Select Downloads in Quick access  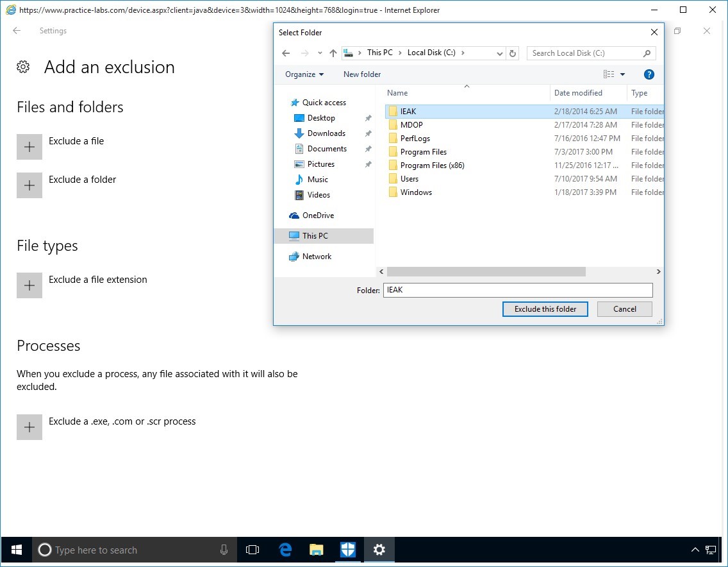pyautogui.click(x=326, y=133)
